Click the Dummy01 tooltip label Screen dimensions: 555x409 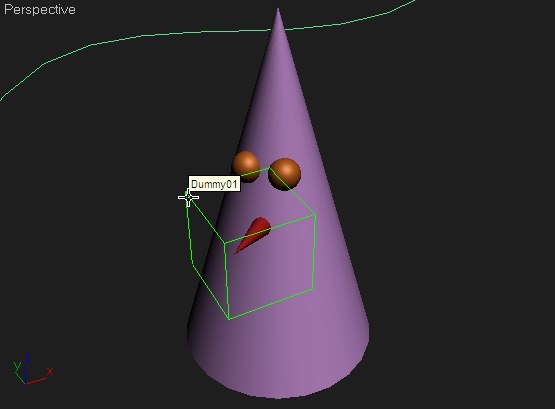[214, 184]
